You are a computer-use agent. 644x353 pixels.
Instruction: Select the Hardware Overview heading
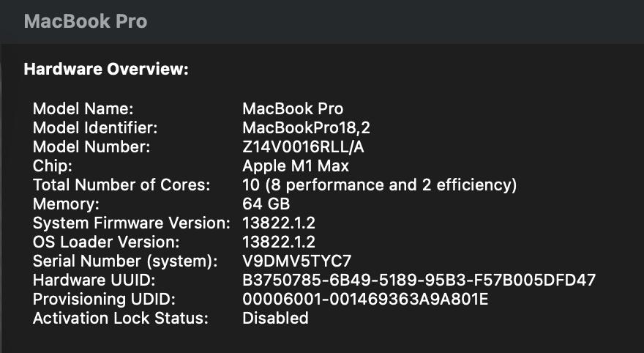pyautogui.click(x=107, y=70)
